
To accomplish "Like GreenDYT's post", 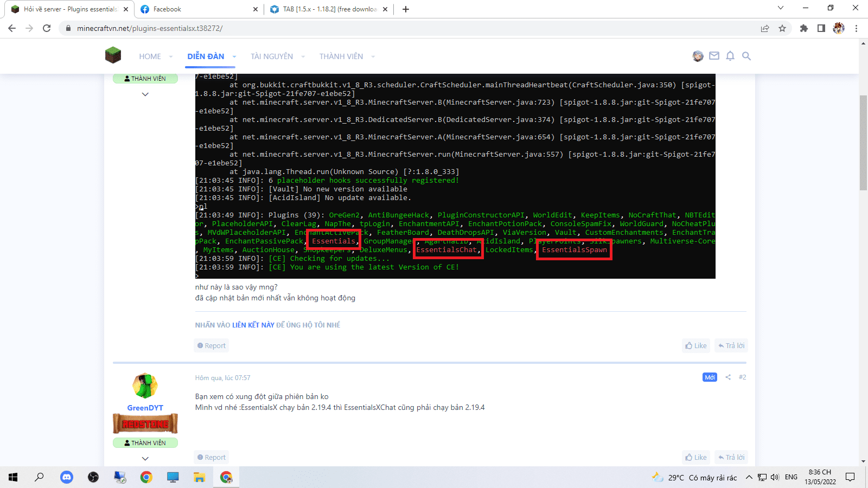I will [696, 457].
